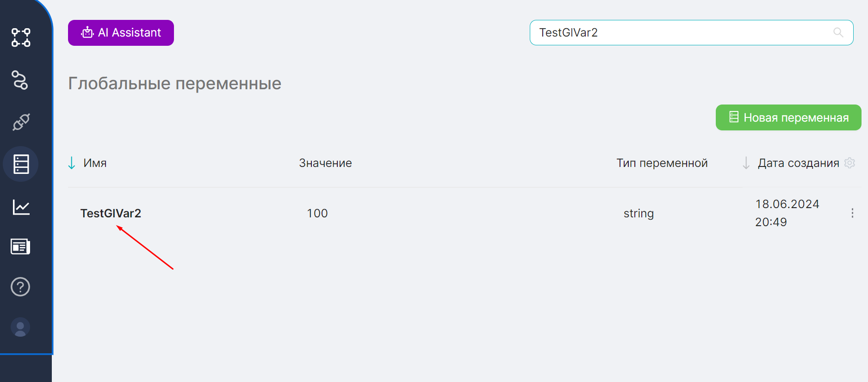
Task: Click the search magnifier icon
Action: click(838, 32)
